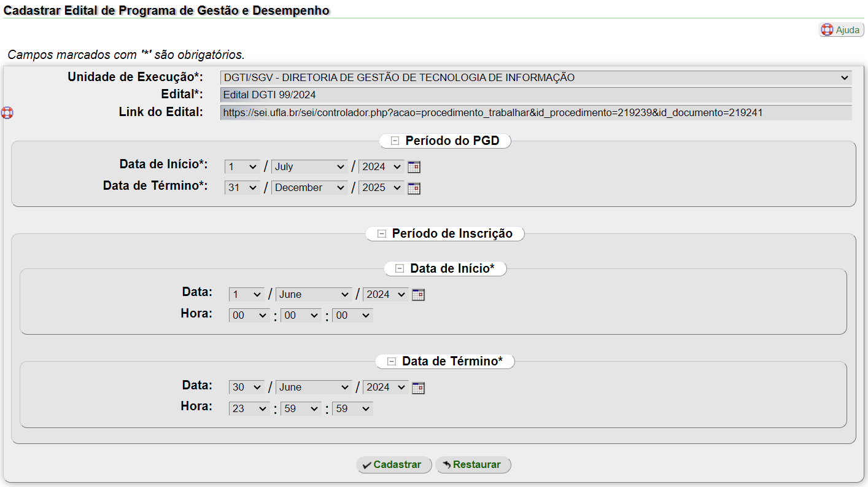The height and width of the screenshot is (487, 868).
Task: Click lifebuoy help icon beside Link do Edital
Action: pos(7,112)
